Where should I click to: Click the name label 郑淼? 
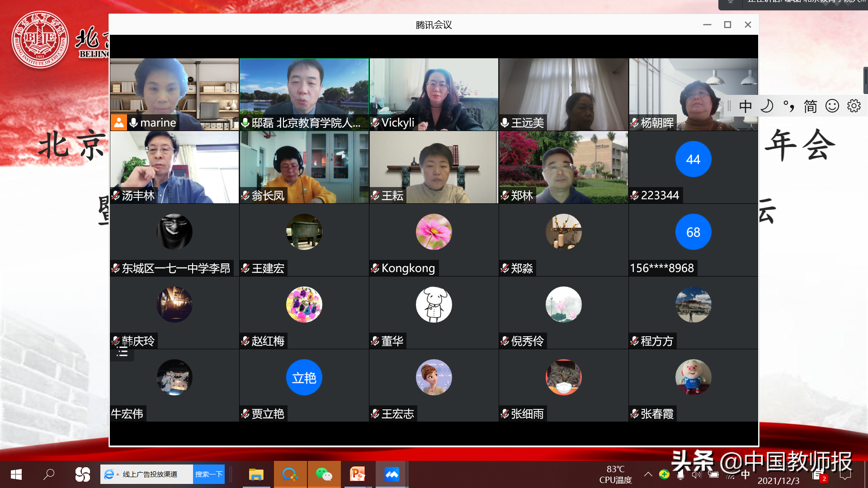pos(522,268)
